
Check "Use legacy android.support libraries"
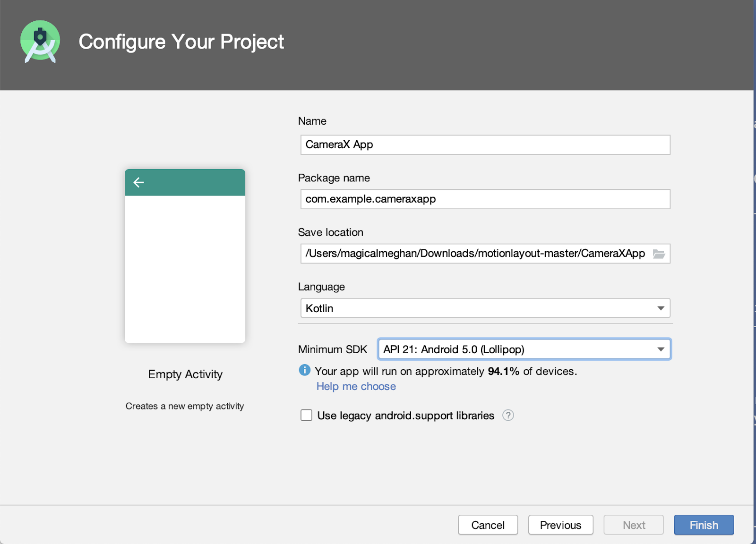tap(306, 415)
